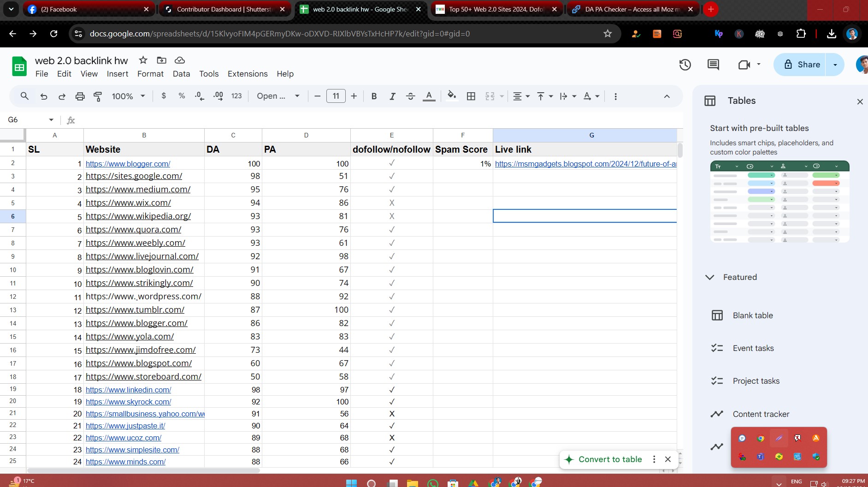Format as percent
This screenshot has width=868, height=487.
(182, 96)
